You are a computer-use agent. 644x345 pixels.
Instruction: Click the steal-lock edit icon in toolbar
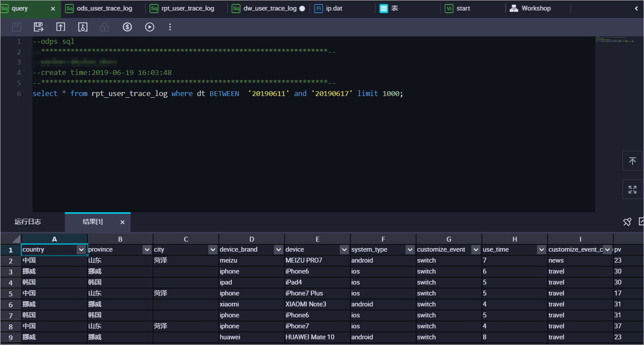(x=83, y=27)
